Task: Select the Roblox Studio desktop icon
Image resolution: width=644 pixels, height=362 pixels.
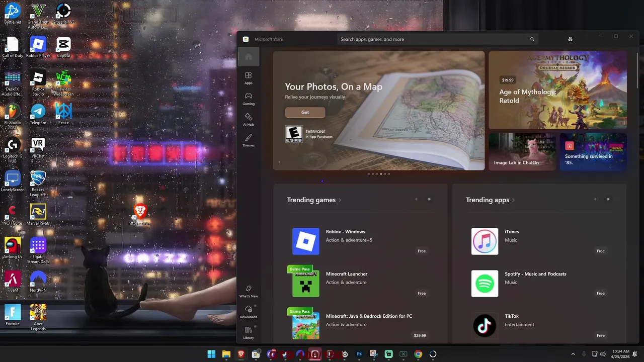Action: [x=38, y=83]
